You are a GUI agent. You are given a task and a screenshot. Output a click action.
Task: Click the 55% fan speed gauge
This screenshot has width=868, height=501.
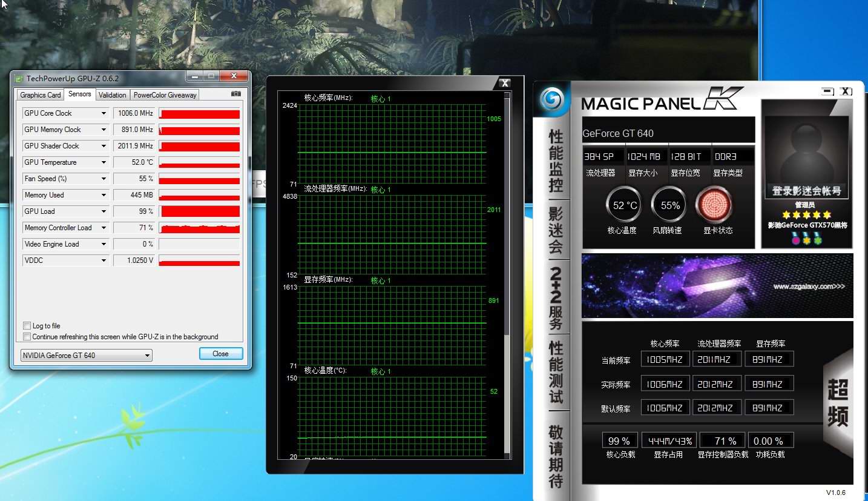(x=669, y=205)
